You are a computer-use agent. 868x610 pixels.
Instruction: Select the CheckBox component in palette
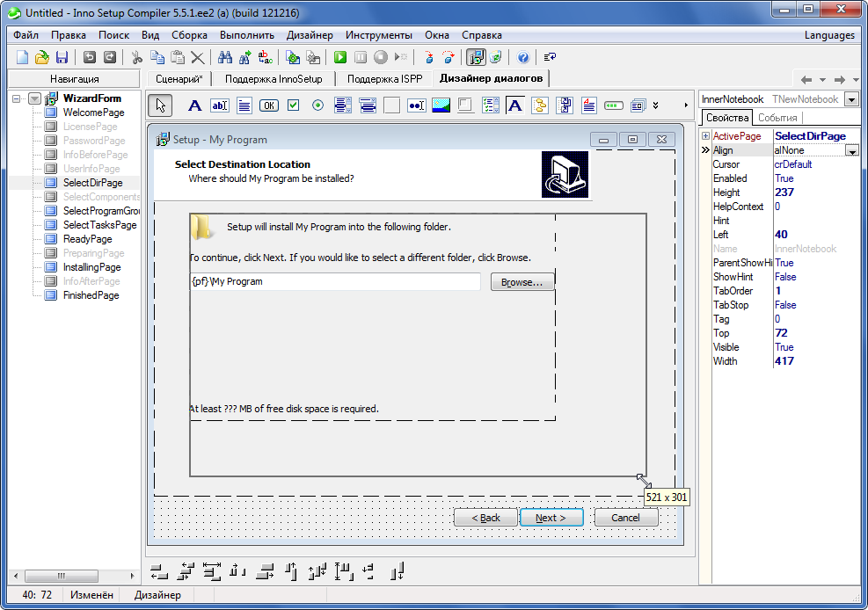click(x=294, y=105)
